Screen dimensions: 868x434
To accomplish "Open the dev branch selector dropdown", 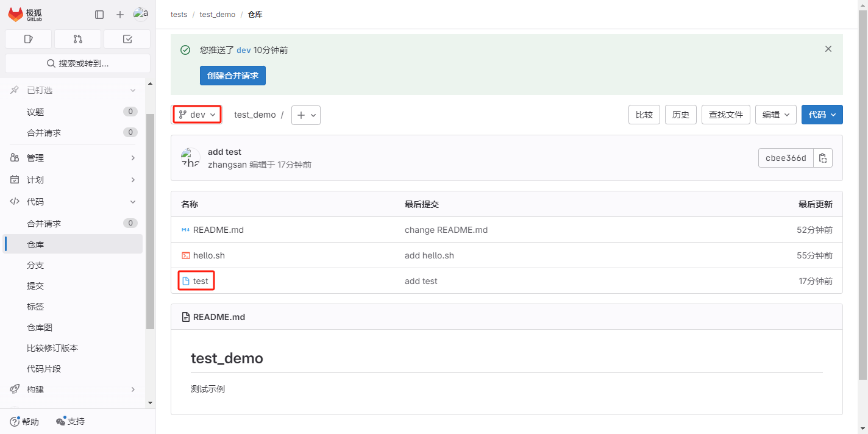I will [197, 115].
